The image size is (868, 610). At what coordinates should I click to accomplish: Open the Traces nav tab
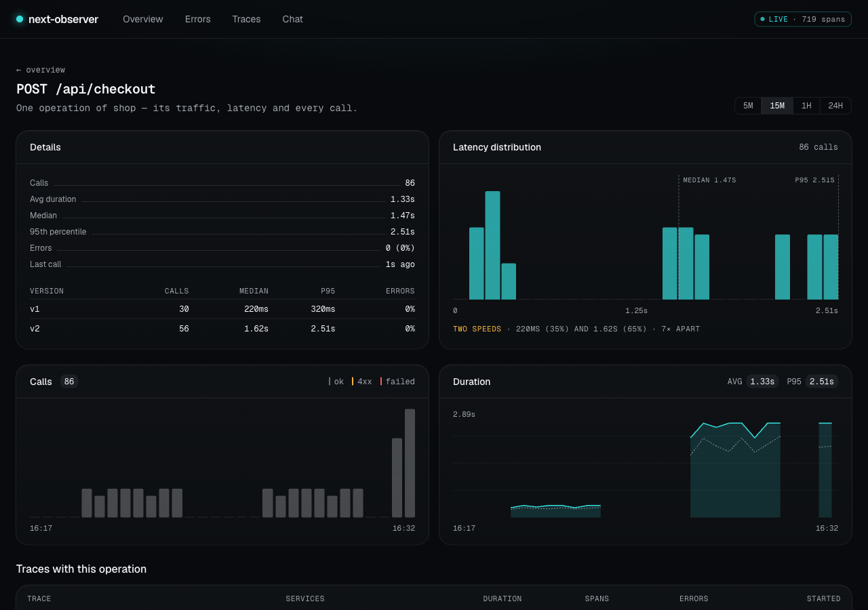(x=246, y=19)
